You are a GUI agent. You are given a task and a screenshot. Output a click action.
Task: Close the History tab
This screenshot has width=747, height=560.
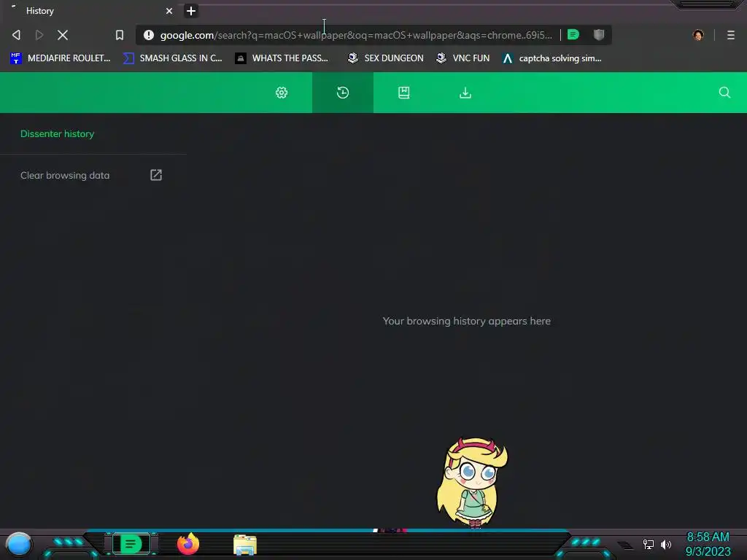[x=169, y=11]
